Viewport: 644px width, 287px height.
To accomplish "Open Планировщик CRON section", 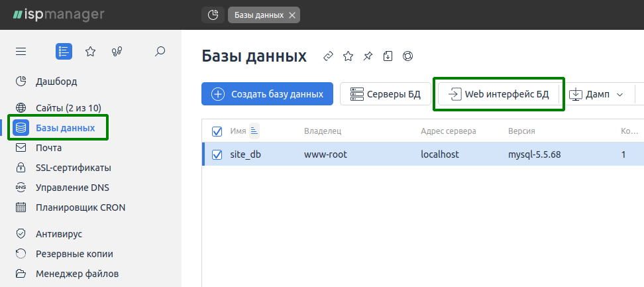I will [x=81, y=207].
